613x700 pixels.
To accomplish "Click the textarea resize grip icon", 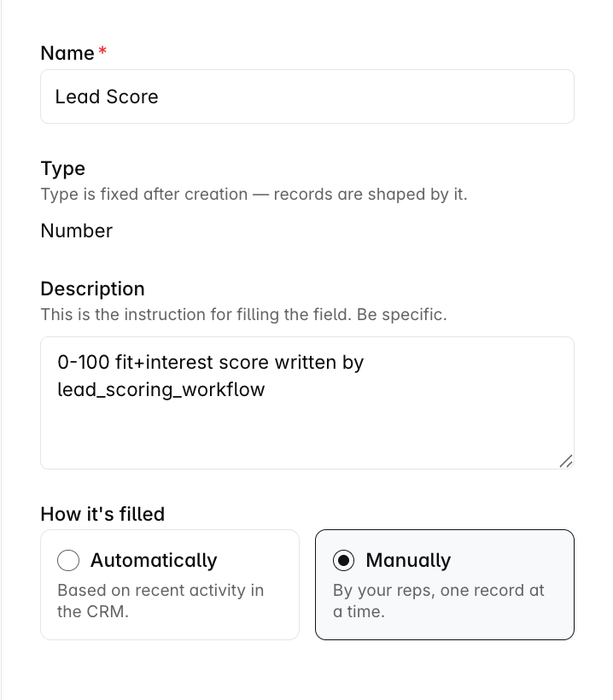I will pyautogui.click(x=566, y=461).
